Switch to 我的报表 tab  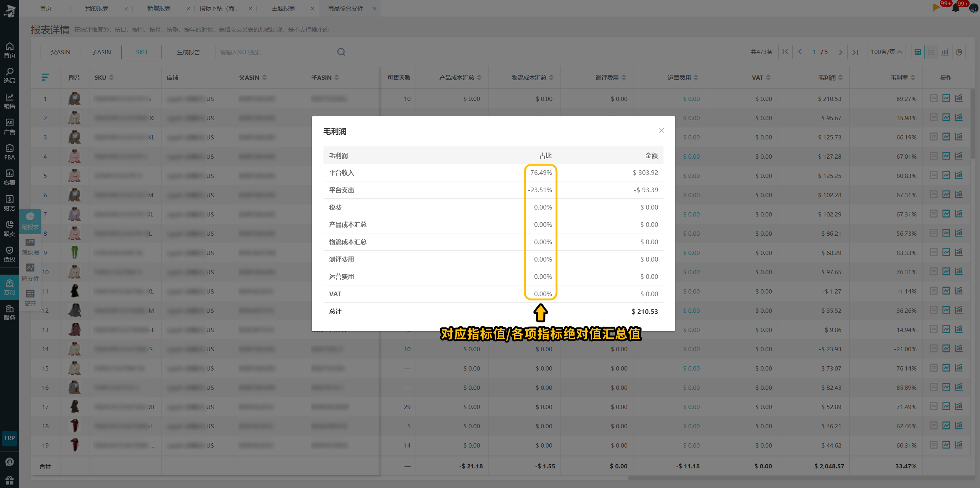tap(97, 8)
